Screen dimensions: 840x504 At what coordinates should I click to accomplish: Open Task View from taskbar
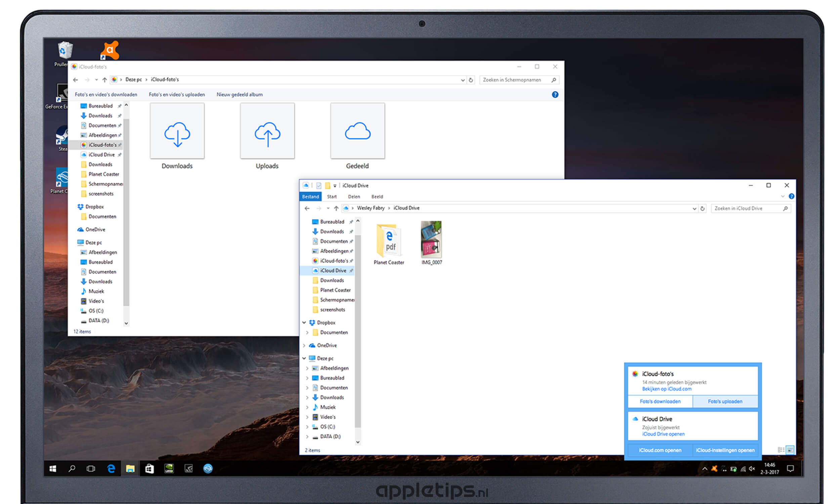[x=91, y=469]
